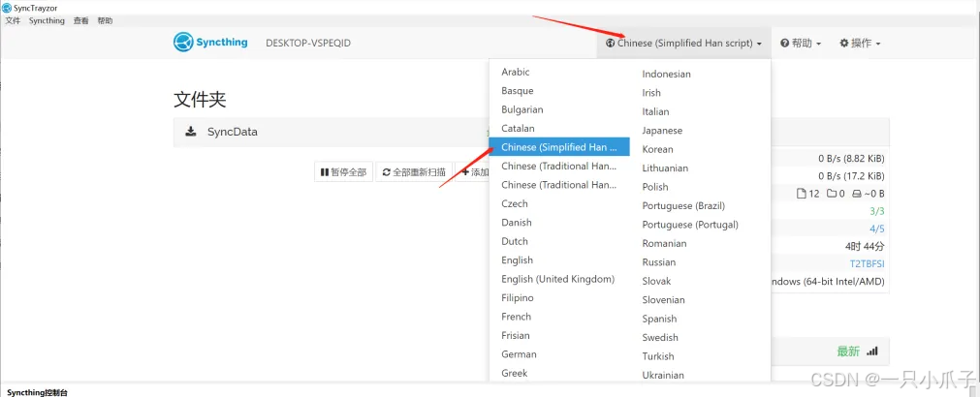Viewport: 980px width, 397px height.
Task: Click the 最新 status text
Action: pyautogui.click(x=849, y=351)
